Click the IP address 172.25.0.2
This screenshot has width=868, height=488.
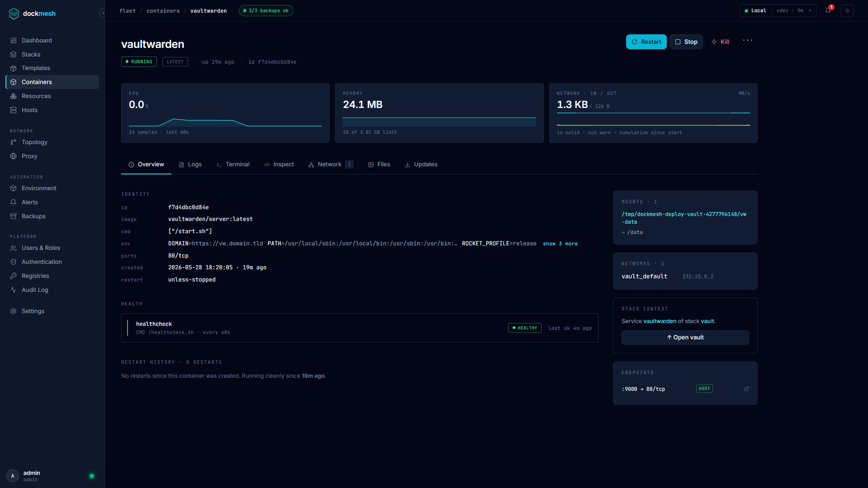[698, 277]
